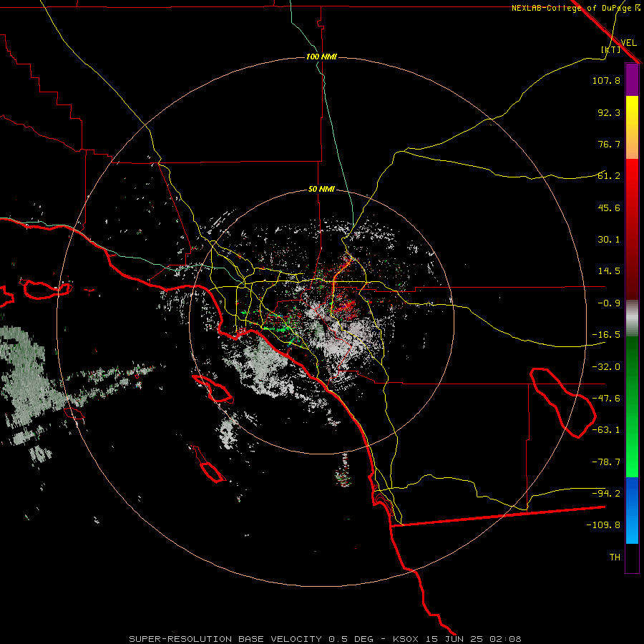This screenshot has height=644, width=644.
Task: Click the TH legend label
Action: [x=615, y=557]
